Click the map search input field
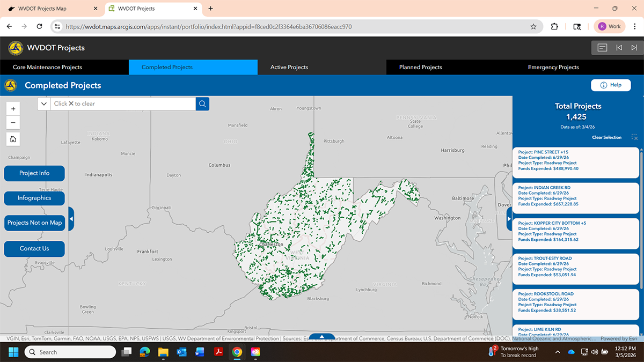Image resolution: width=644 pixels, height=362 pixels. pyautogui.click(x=123, y=104)
